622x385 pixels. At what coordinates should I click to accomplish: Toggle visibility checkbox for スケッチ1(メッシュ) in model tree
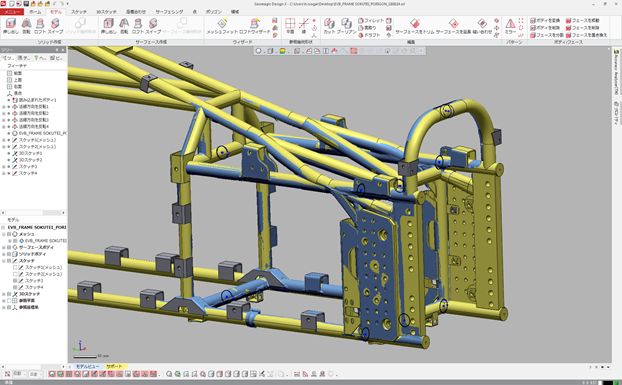pyautogui.click(x=15, y=267)
